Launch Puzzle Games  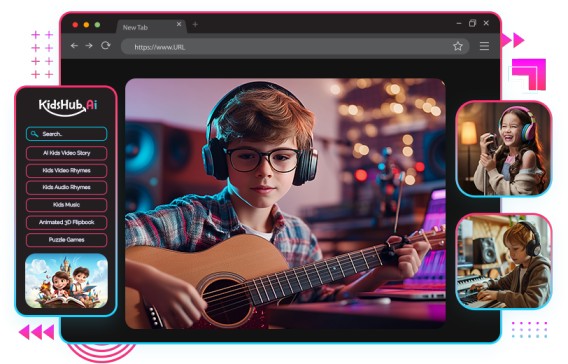67,240
